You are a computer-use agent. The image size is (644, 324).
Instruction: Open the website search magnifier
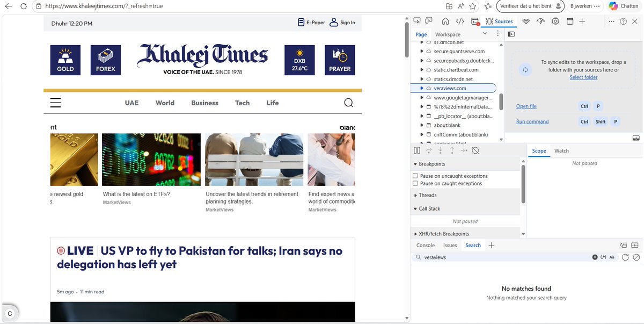(349, 103)
